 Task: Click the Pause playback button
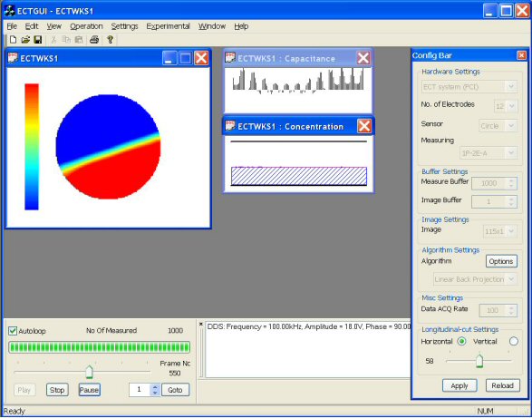(x=89, y=390)
